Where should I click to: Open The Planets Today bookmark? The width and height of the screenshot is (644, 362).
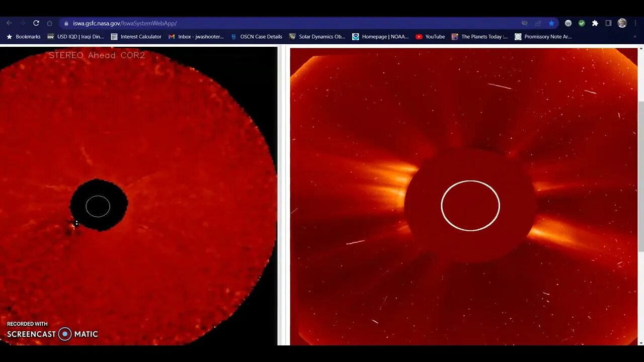click(x=480, y=37)
